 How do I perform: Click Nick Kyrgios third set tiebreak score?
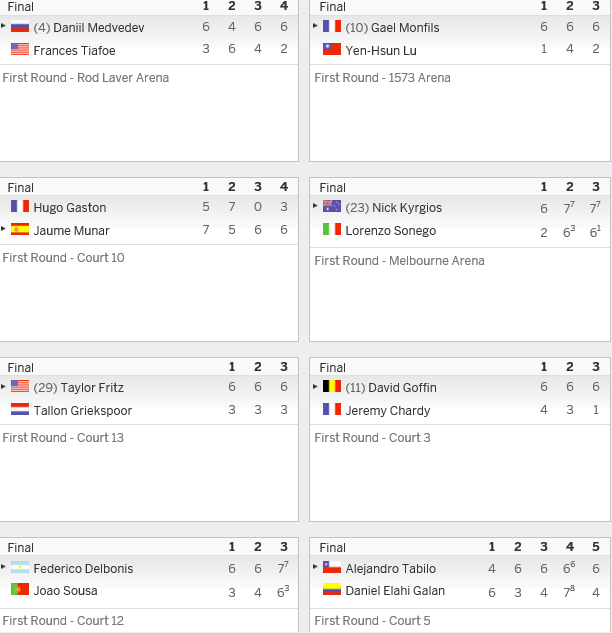click(595, 207)
